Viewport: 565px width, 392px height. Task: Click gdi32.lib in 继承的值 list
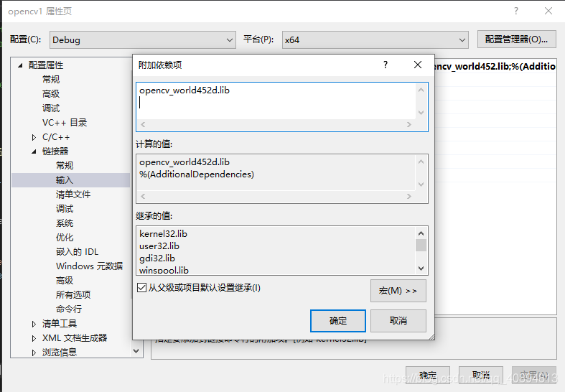[x=157, y=258]
